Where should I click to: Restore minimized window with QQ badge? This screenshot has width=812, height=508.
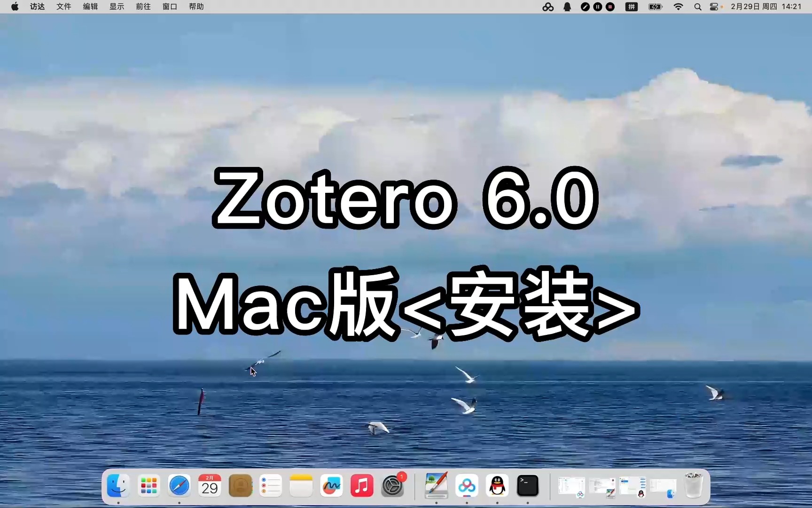pos(632,487)
